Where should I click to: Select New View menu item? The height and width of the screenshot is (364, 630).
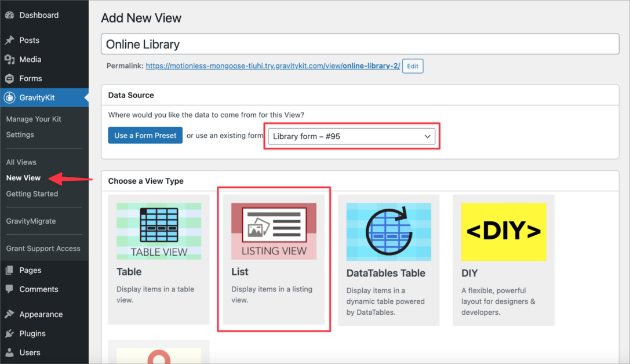[x=23, y=178]
